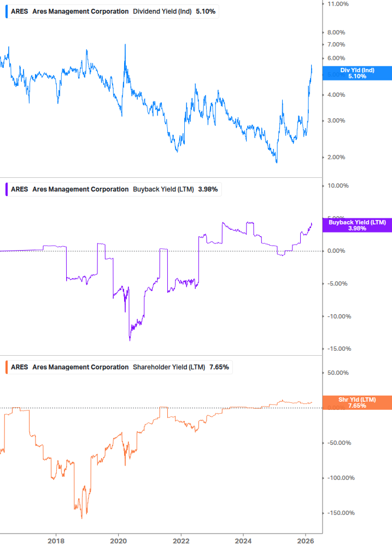
Task: Click Ares Management Corporation name in Buyback Yield legend
Action: click(x=80, y=189)
